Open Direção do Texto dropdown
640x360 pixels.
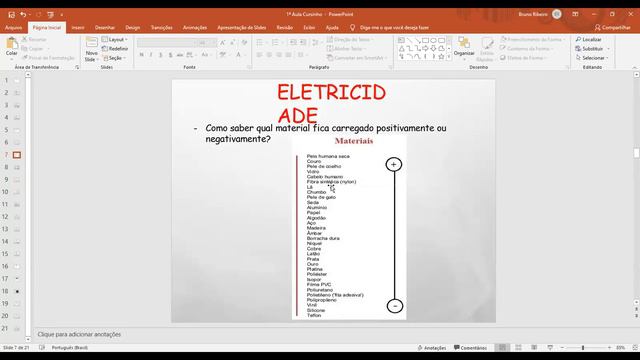(350, 40)
